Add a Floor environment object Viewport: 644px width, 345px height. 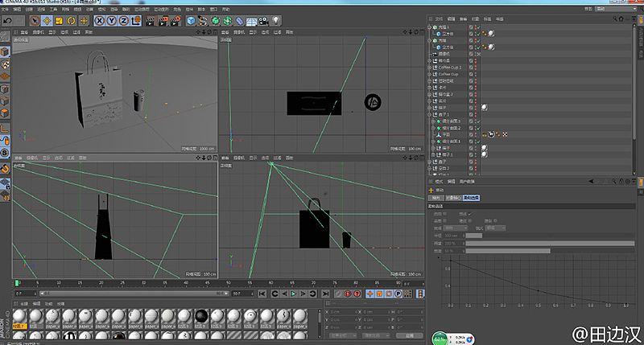[x=251, y=21]
